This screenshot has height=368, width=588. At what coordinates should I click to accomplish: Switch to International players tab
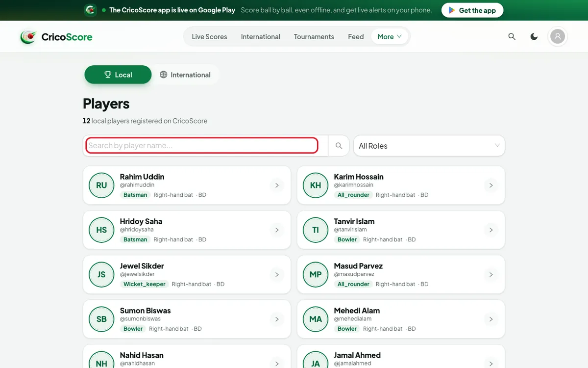click(x=185, y=75)
